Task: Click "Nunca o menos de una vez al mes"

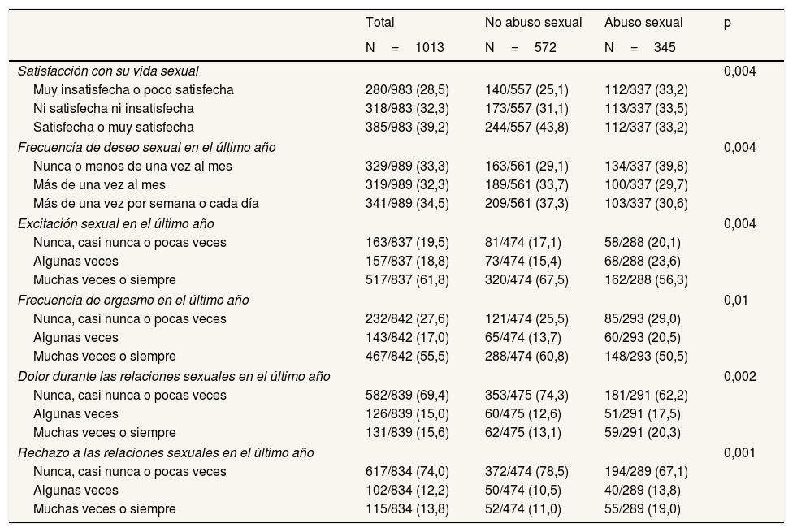Action: (x=132, y=166)
